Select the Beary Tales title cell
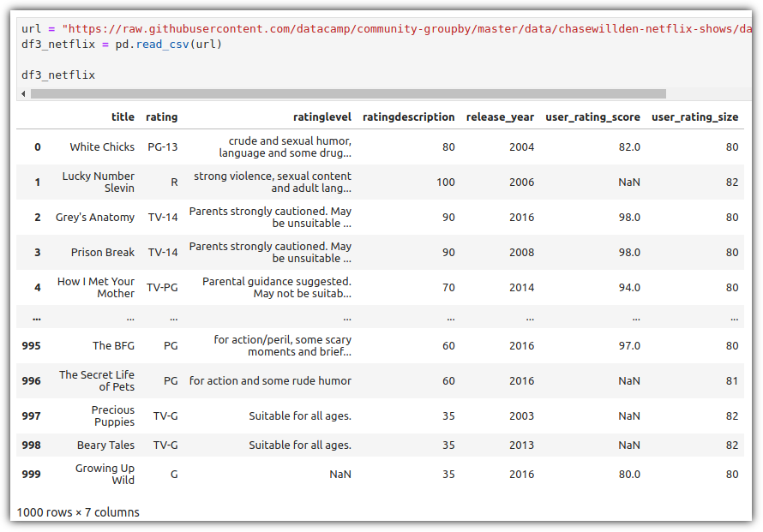Viewport: 763px width, 532px height. click(105, 445)
